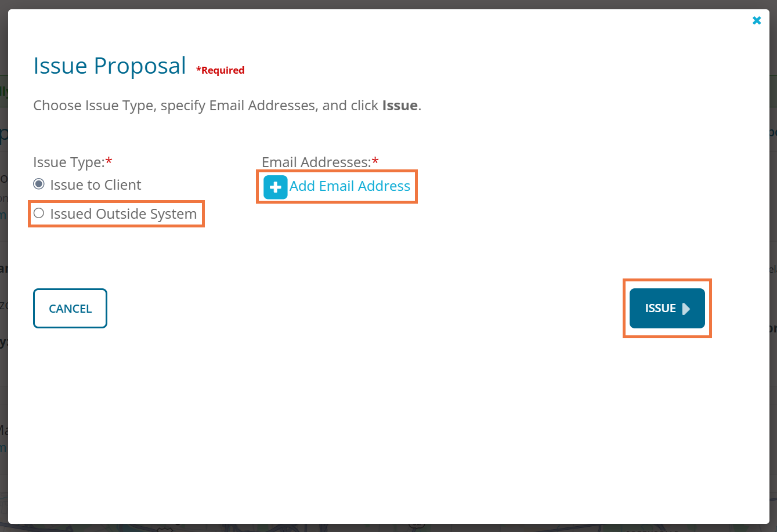Click the "Issue to Client" option label

96,185
